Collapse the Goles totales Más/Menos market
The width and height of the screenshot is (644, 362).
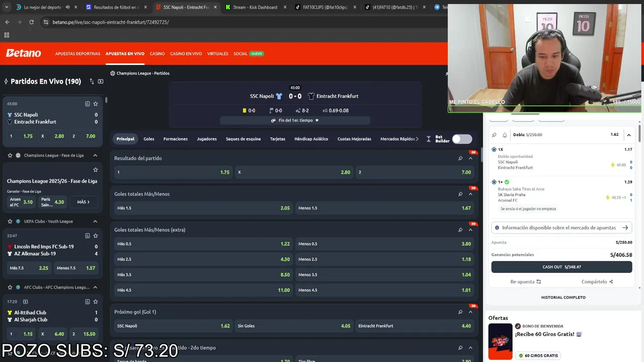coord(471,194)
